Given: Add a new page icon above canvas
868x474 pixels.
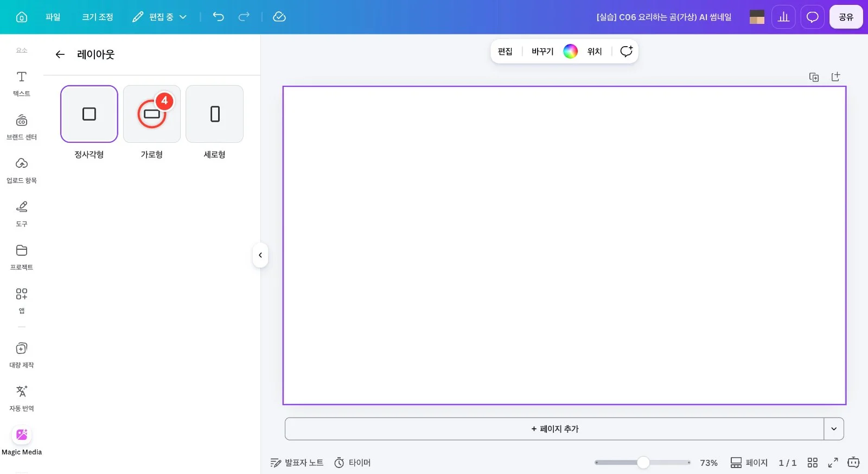Looking at the screenshot, I should 836,77.
